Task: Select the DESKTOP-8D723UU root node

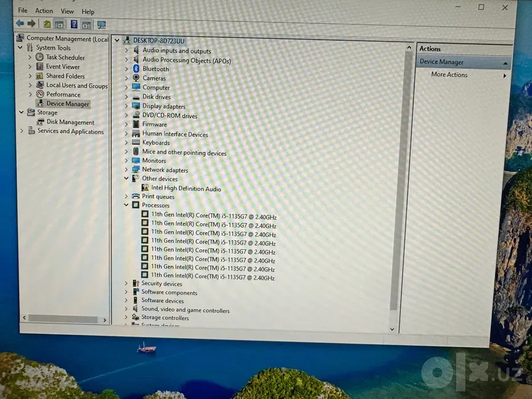Action: coord(159,40)
